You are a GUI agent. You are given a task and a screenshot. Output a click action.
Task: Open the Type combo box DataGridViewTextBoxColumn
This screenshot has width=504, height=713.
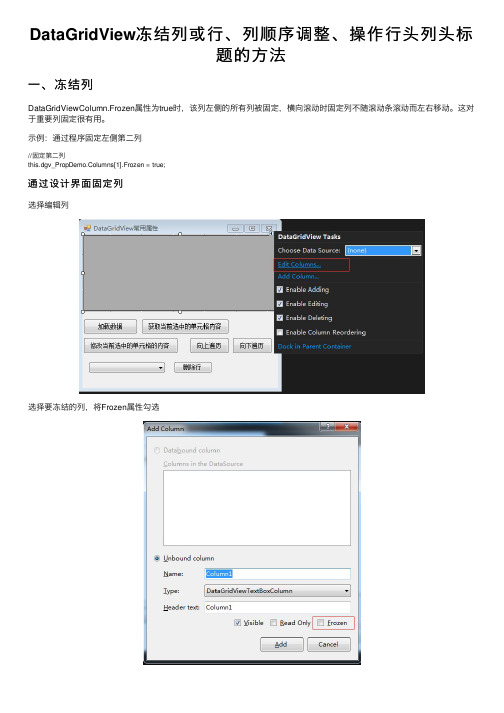277,591
